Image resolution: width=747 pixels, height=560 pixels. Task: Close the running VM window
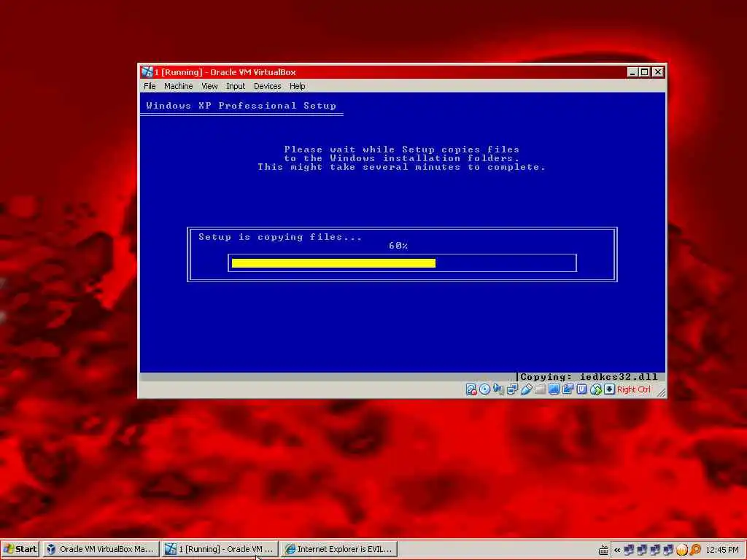coord(658,72)
